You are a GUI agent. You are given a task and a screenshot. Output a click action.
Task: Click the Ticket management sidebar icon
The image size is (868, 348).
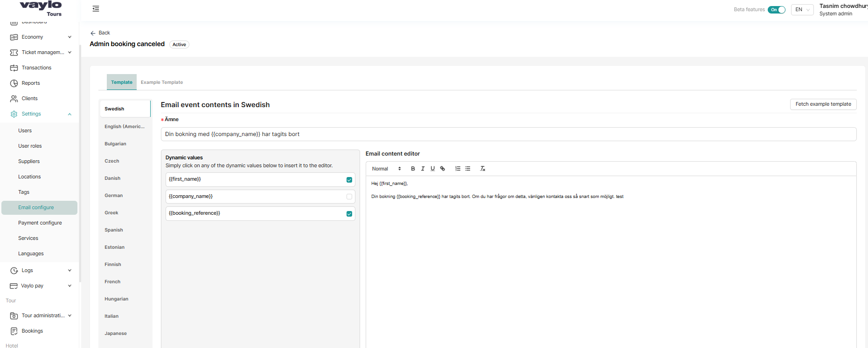(x=14, y=53)
